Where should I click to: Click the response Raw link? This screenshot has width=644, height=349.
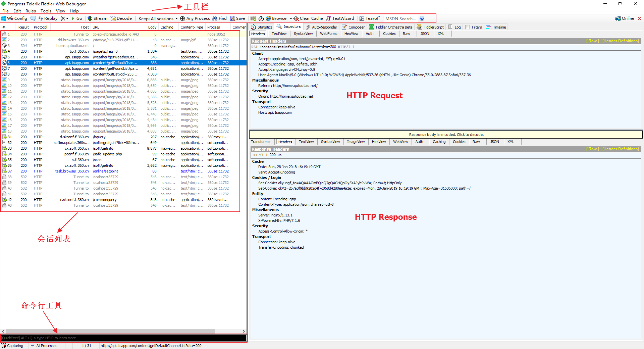point(592,149)
